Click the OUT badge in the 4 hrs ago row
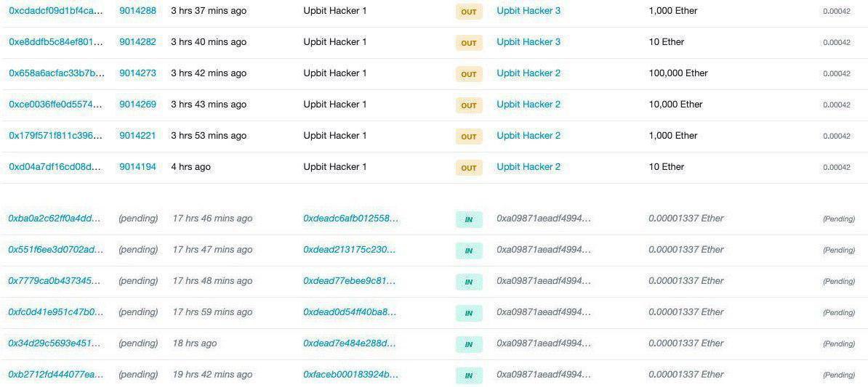 coord(469,168)
